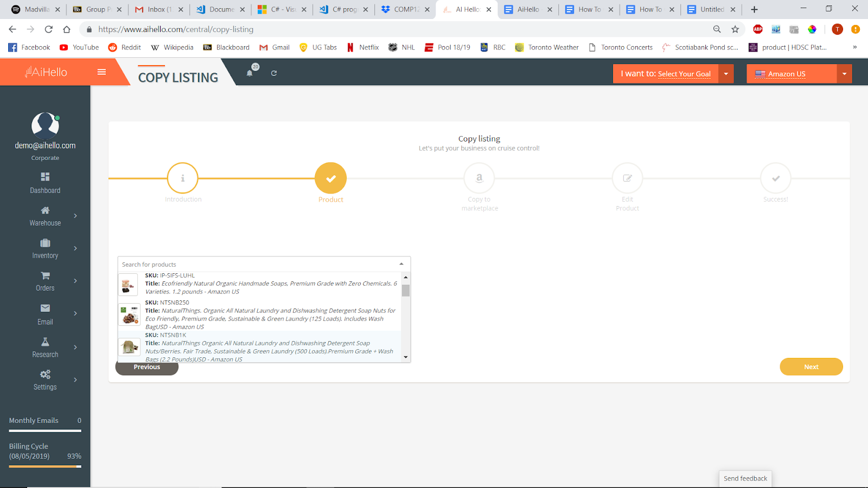Viewport: 868px width, 488px height.
Task: Expand the Warehouse submenu chevron
Action: click(75, 216)
